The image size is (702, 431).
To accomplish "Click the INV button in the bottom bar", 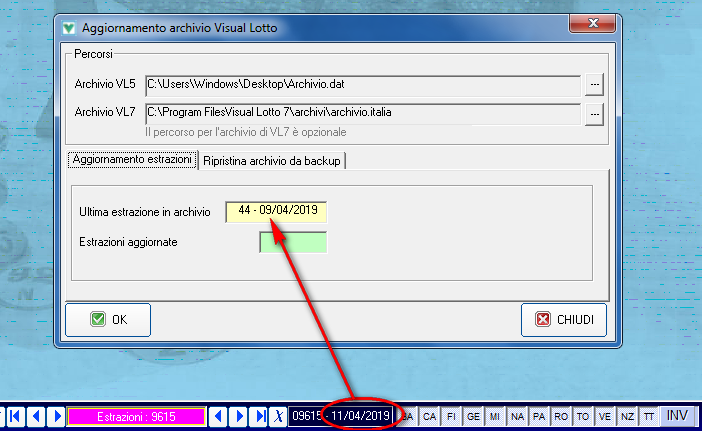I will [x=677, y=416].
